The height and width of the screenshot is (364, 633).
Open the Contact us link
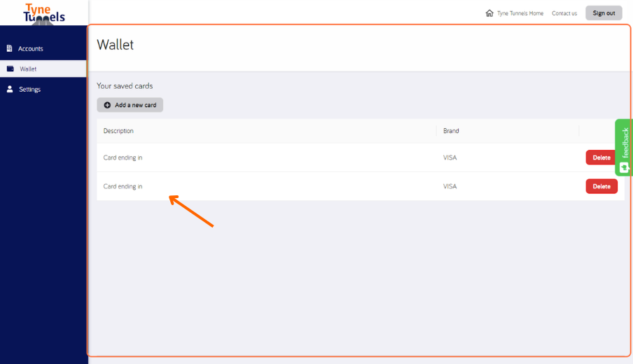564,13
